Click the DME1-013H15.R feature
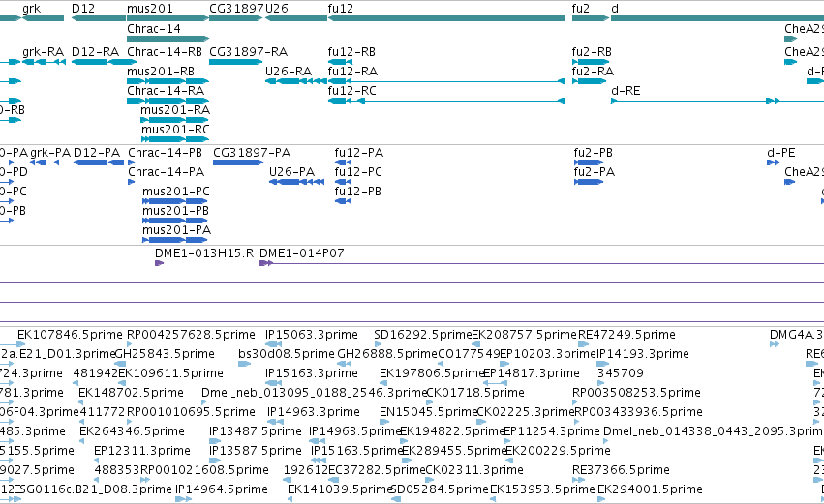824x504 pixels. [x=204, y=253]
